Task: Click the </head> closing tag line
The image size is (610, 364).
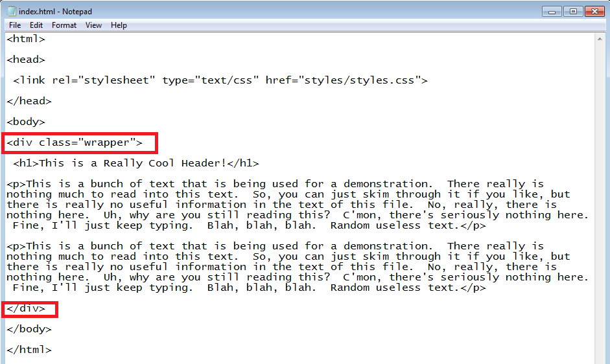Action: (29, 101)
